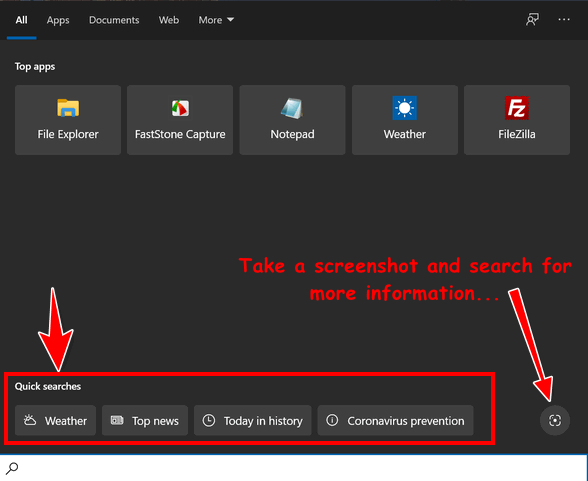
Task: Select the All tab
Action: pyautogui.click(x=21, y=20)
